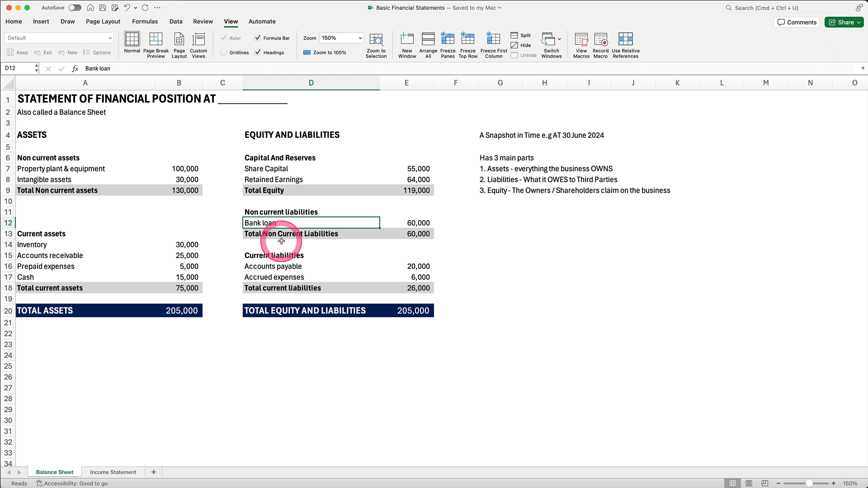Switch to the Income Statement sheet

pos(113,472)
